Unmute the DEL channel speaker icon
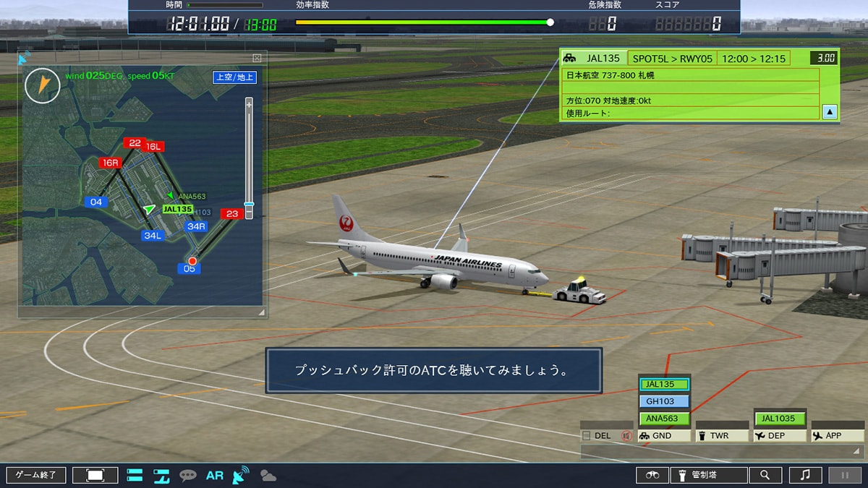 (626, 436)
